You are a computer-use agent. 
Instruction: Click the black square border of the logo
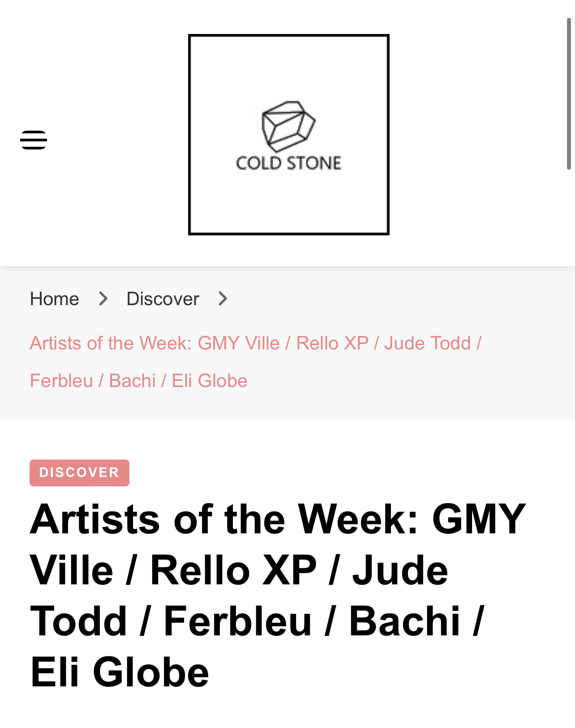(x=289, y=36)
